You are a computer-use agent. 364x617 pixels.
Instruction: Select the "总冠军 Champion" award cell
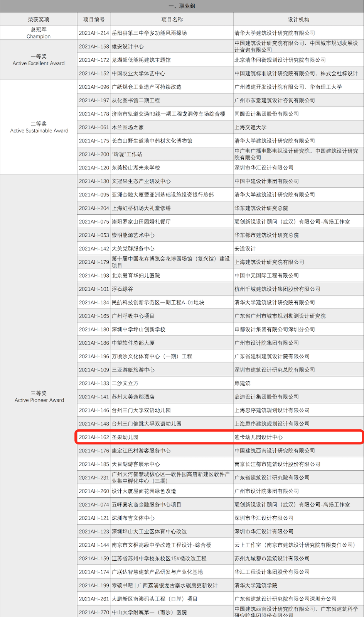(39, 33)
